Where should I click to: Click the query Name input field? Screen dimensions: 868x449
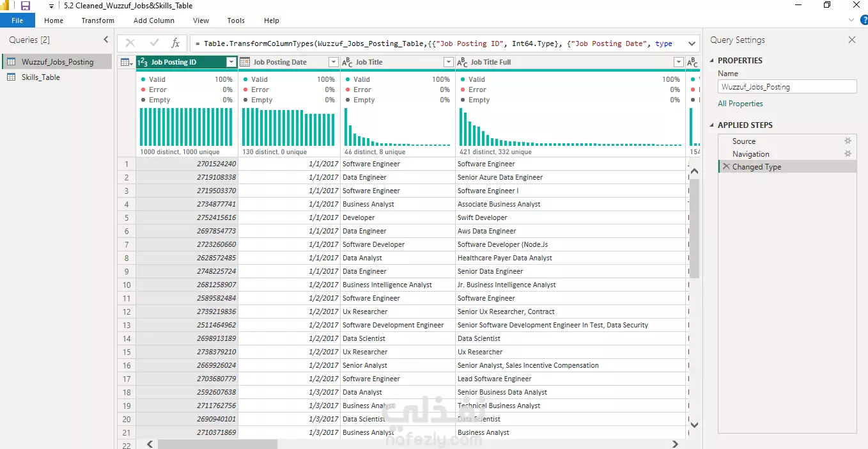[787, 87]
